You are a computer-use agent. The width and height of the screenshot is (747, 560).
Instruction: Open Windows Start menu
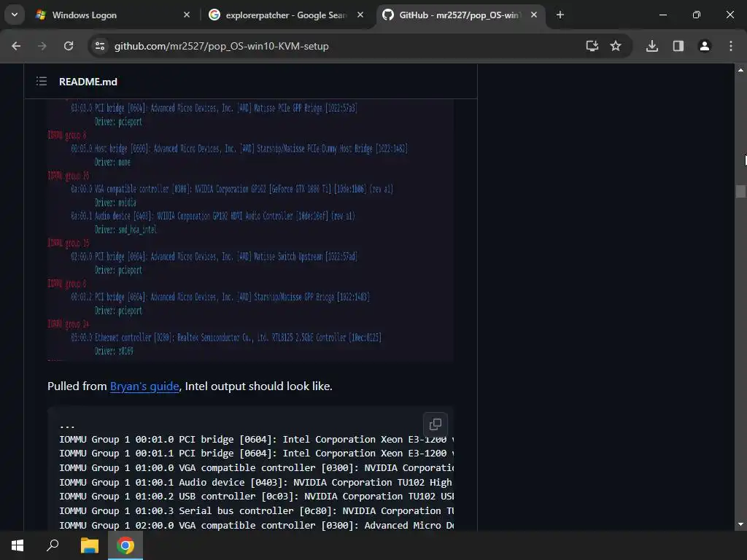point(18,545)
